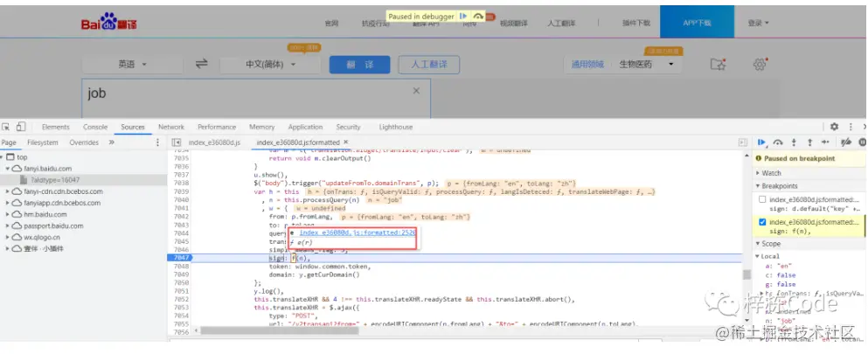
Task: Expand hm.baidu.com tree node
Action: point(8,215)
